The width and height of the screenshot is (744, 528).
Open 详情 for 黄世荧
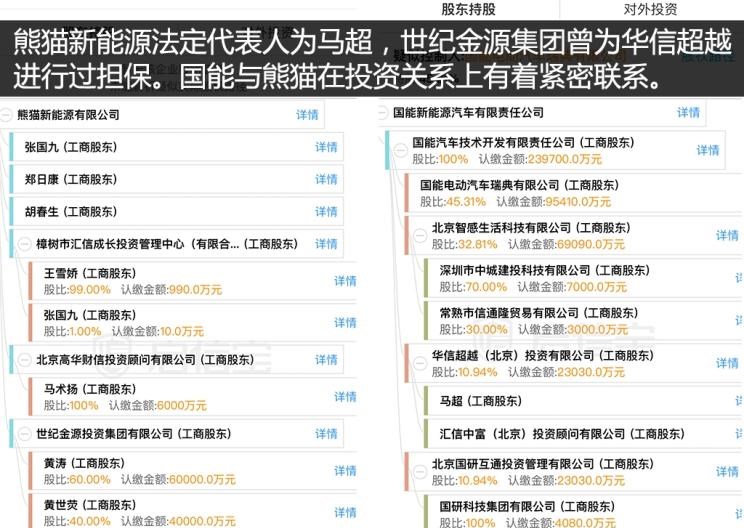(x=345, y=512)
